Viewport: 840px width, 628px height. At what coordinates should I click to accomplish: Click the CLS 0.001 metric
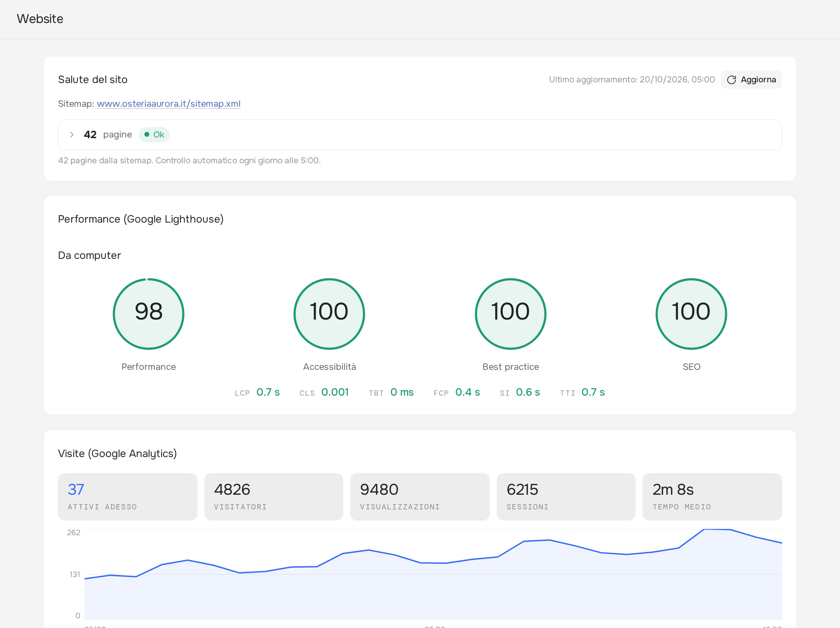pyautogui.click(x=324, y=392)
